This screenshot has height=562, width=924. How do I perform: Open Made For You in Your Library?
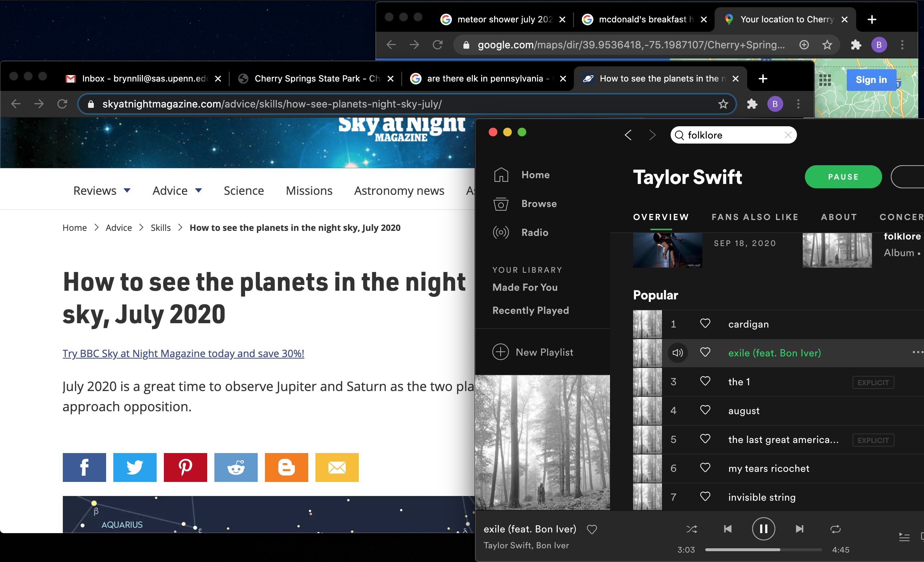click(525, 287)
